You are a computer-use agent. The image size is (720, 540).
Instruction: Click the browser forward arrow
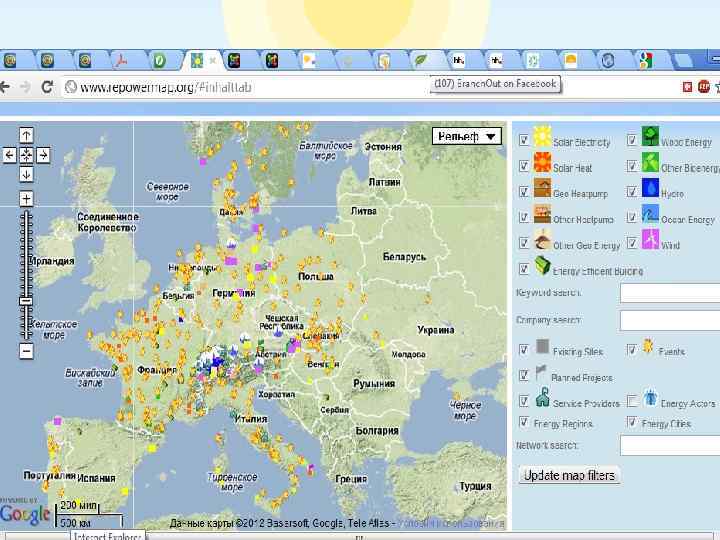click(26, 87)
